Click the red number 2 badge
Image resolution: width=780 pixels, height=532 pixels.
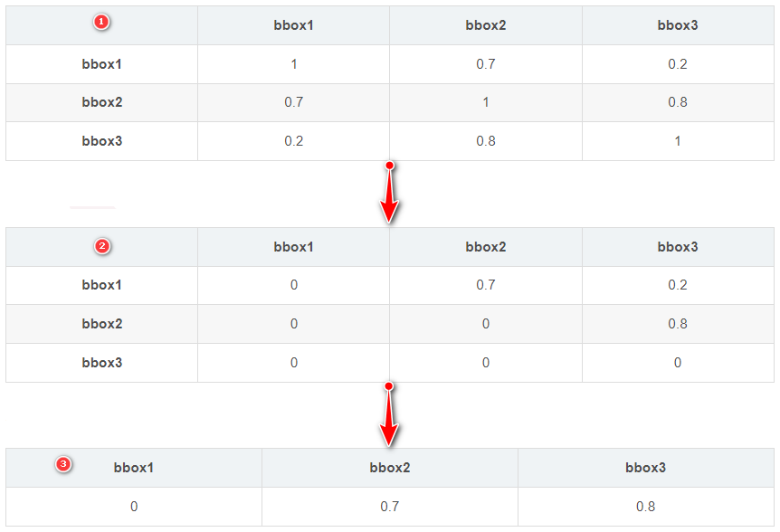pos(102,245)
